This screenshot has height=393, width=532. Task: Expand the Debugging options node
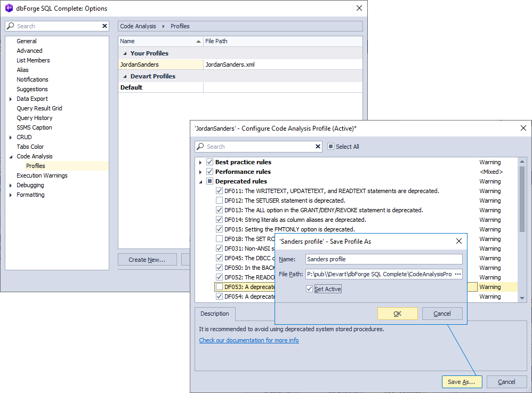pyautogui.click(x=11, y=185)
